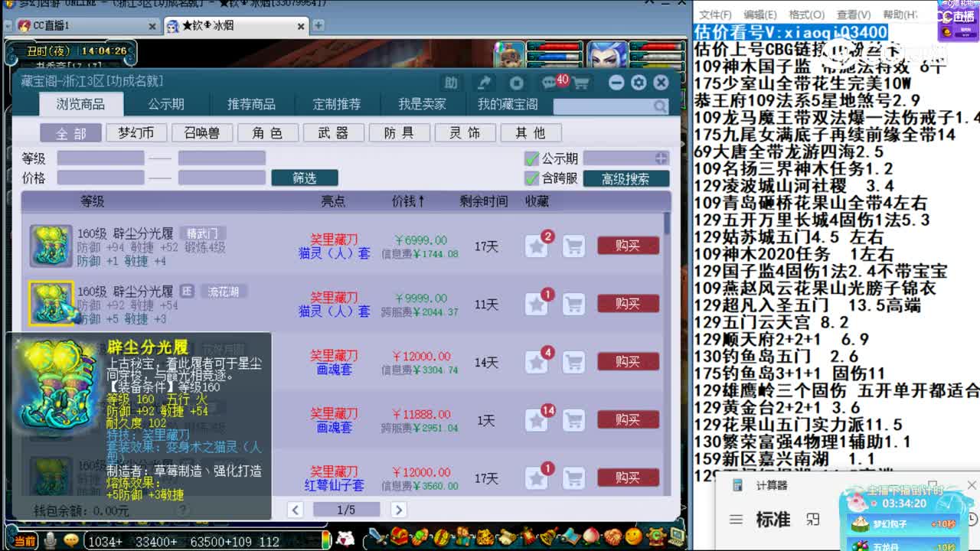980x551 pixels.
Task: Close the CC直播1 tab
Action: pos(152,26)
